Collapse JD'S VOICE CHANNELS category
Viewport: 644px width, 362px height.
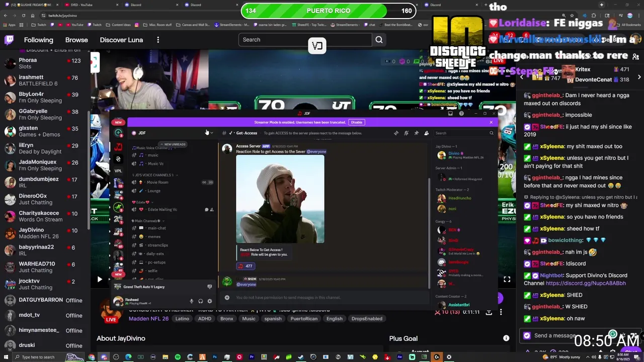click(153, 175)
